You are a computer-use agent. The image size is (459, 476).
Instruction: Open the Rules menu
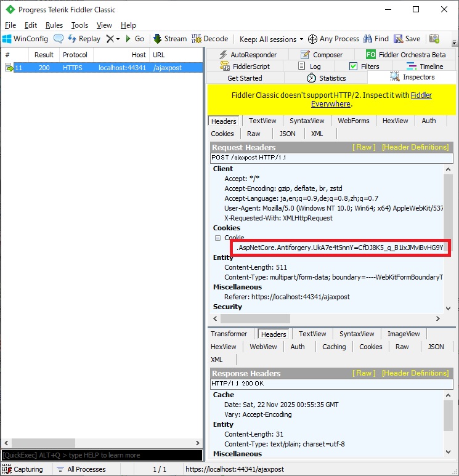click(x=54, y=25)
